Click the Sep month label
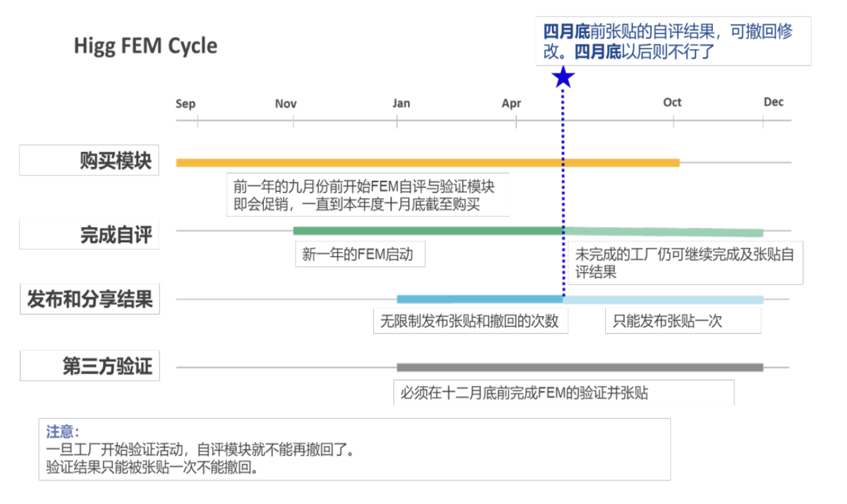 tap(185, 104)
